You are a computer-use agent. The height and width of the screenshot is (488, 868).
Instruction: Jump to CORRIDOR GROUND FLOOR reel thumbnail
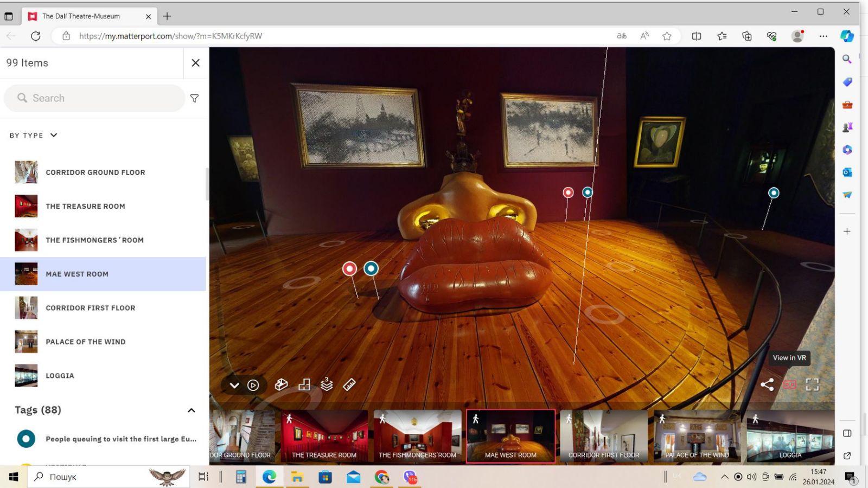[242, 436]
